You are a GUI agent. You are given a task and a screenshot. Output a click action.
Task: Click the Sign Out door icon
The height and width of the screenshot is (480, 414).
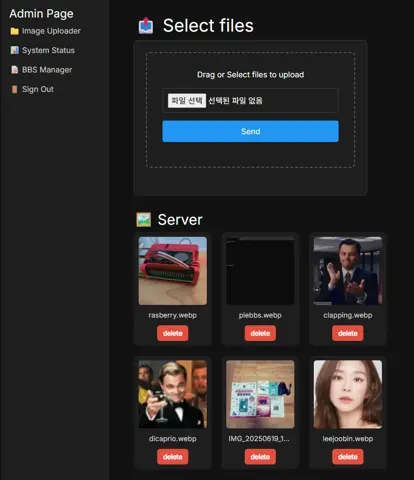pyautogui.click(x=14, y=89)
